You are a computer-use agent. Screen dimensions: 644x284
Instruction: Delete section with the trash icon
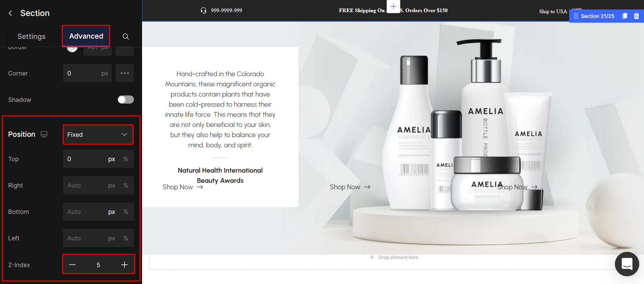click(x=636, y=16)
